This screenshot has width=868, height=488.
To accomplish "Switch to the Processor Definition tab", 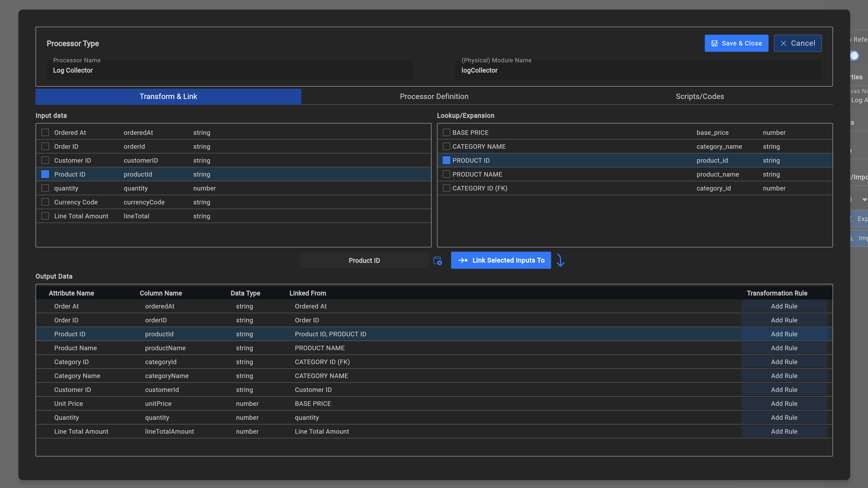I will pos(434,96).
